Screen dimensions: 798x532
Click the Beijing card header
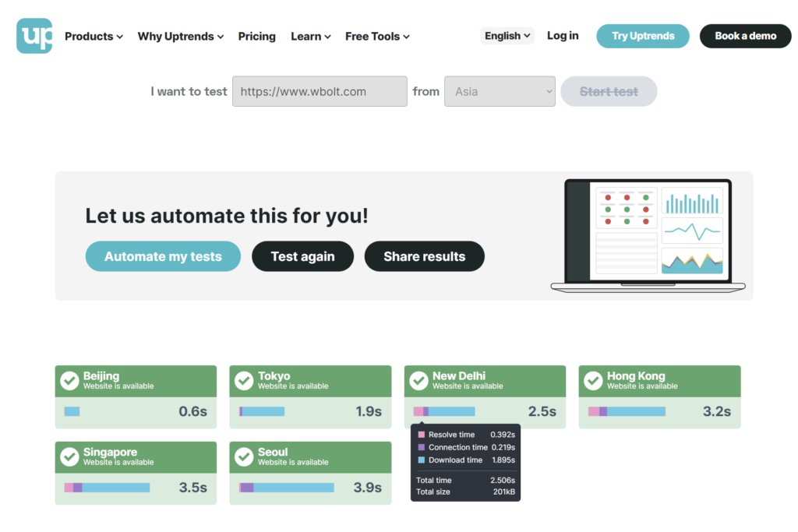[x=136, y=381]
